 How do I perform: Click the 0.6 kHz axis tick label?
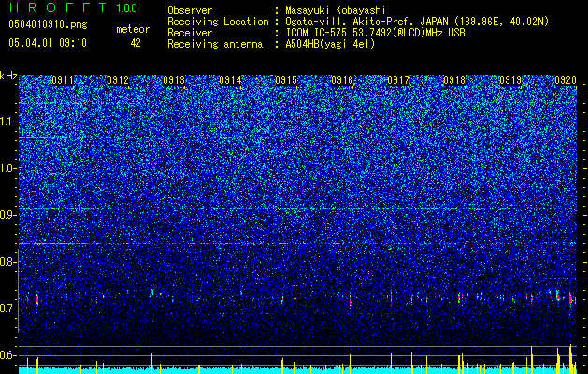[x=7, y=355]
